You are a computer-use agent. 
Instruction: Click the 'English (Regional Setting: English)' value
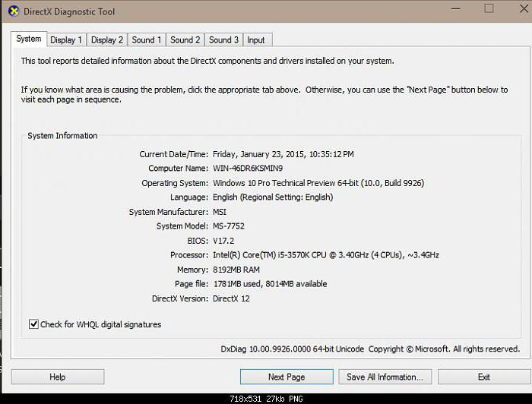[273, 197]
